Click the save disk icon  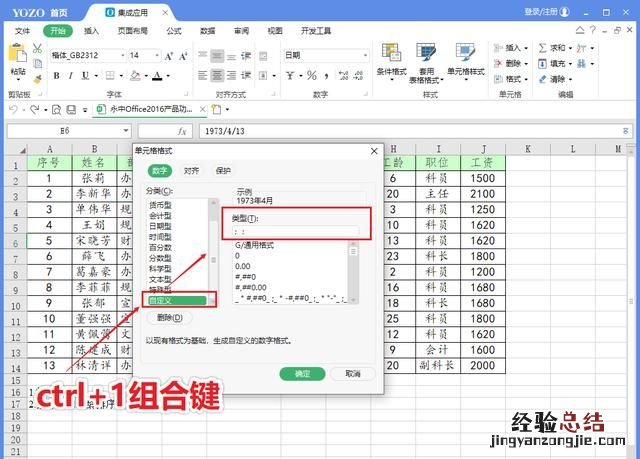tap(71, 109)
